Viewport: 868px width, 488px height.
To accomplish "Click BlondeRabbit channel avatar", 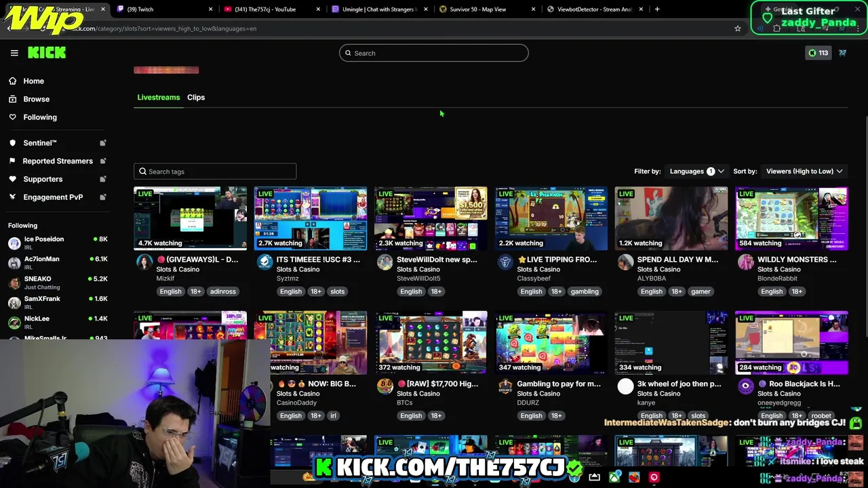I will tap(746, 262).
